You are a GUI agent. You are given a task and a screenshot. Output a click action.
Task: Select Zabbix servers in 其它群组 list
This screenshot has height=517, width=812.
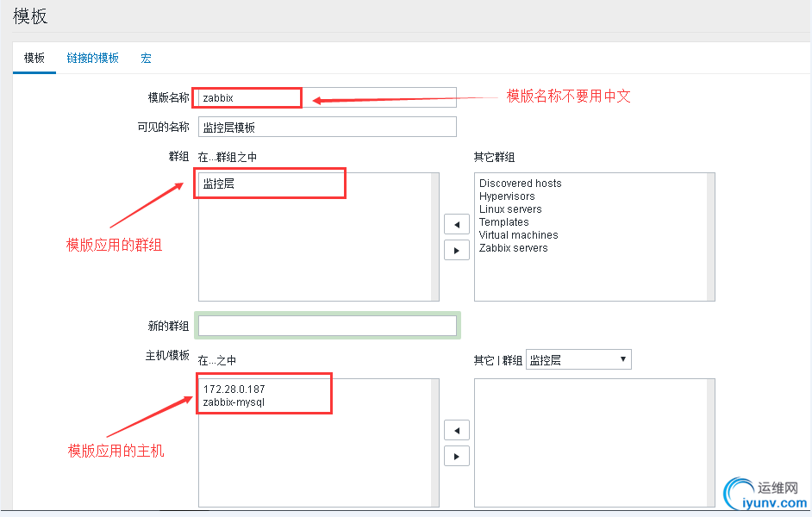pos(513,248)
